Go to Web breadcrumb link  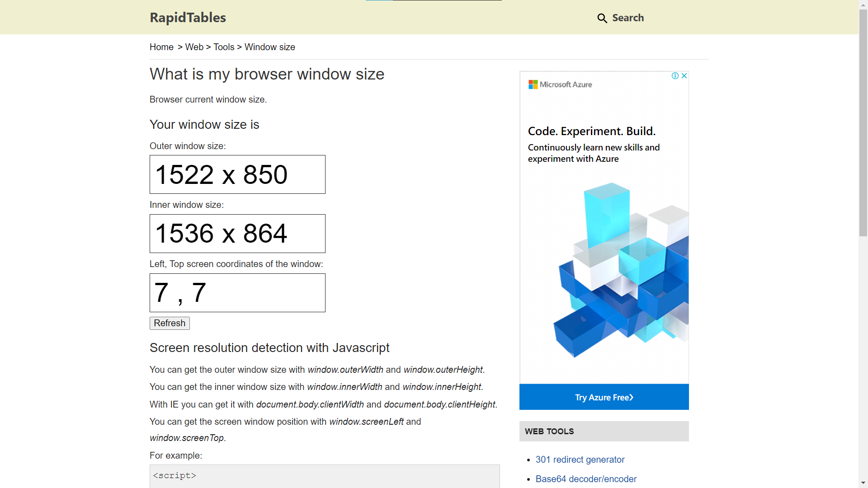click(x=194, y=47)
